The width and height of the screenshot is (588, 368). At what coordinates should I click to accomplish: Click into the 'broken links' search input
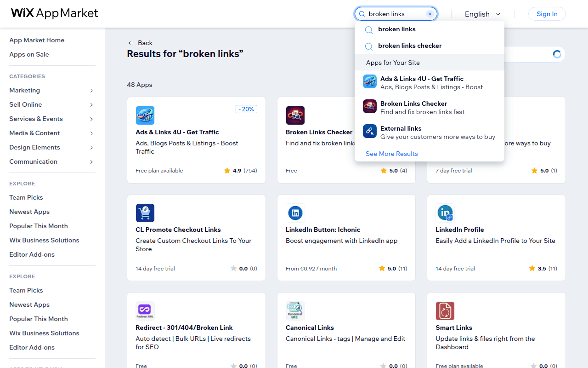(x=396, y=14)
